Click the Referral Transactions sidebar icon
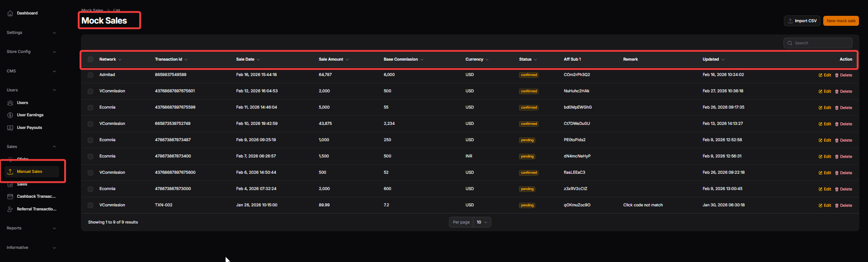The height and width of the screenshot is (262, 868). click(10, 209)
